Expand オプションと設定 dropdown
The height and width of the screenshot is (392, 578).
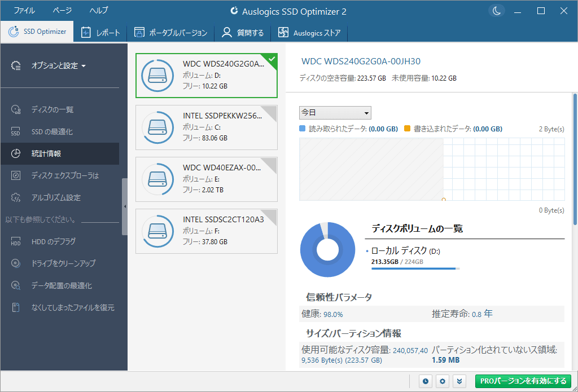58,66
